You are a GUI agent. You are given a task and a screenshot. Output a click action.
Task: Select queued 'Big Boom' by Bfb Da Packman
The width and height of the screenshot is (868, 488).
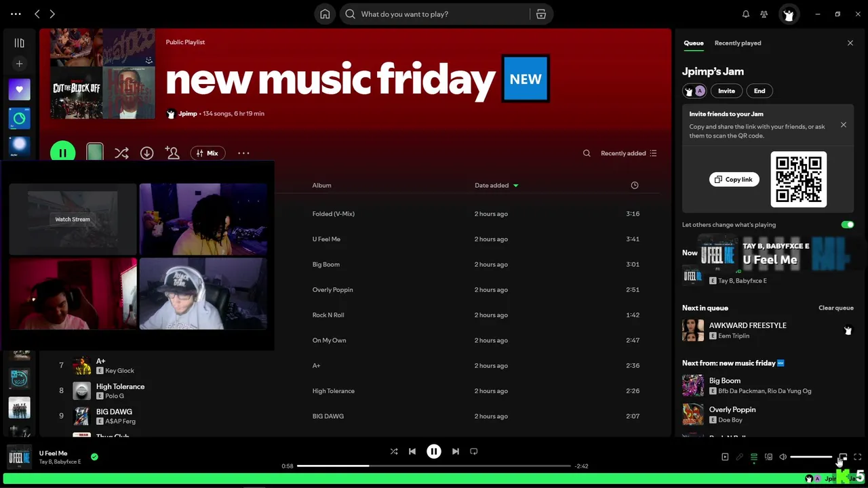[x=768, y=386]
